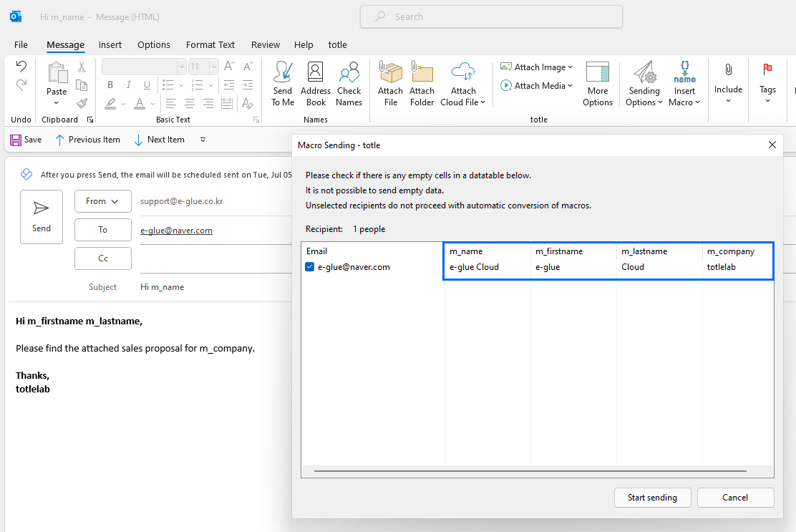Click the Cut scissors icon
The height and width of the screenshot is (532, 796).
click(x=81, y=67)
